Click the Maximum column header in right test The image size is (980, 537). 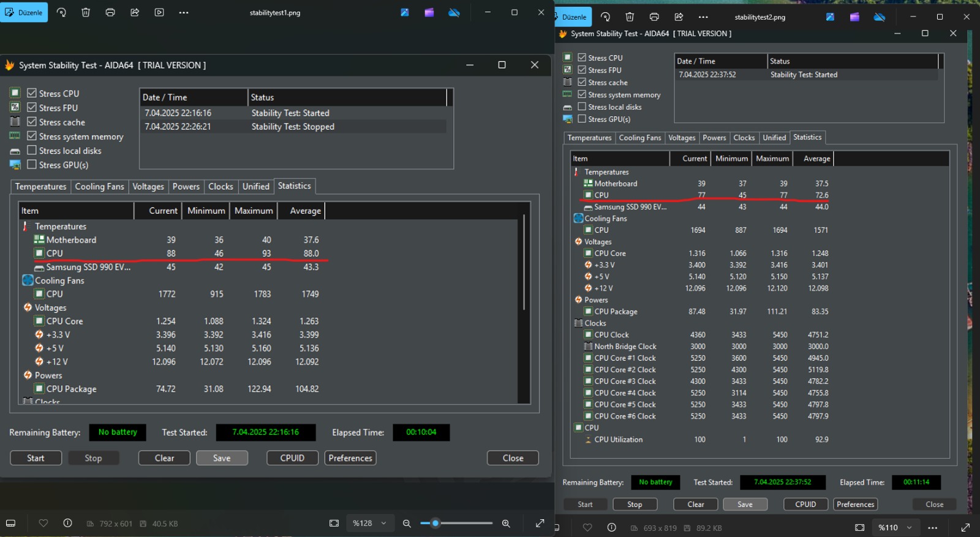772,159
